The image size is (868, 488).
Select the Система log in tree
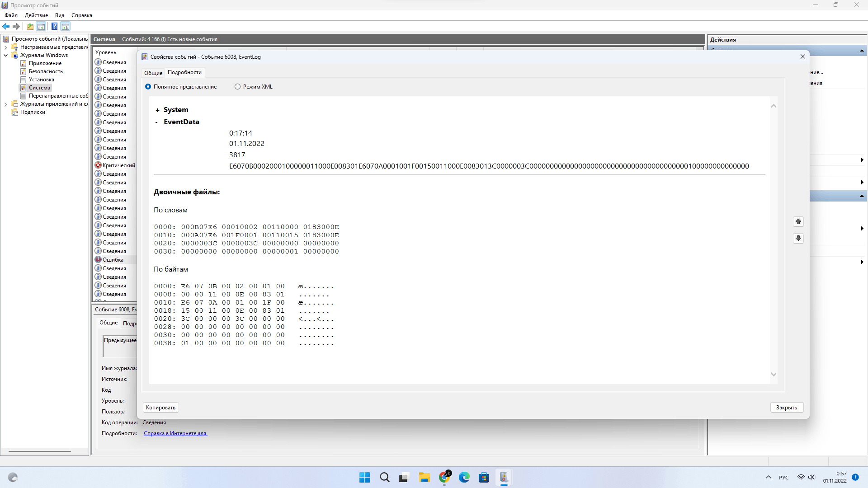(39, 88)
